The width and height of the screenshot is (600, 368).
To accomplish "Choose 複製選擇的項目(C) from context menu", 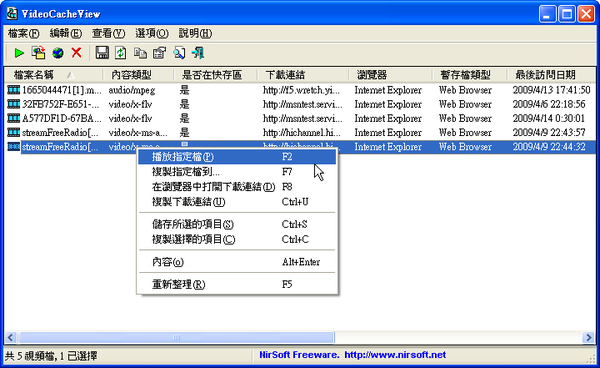I will 237,239.
